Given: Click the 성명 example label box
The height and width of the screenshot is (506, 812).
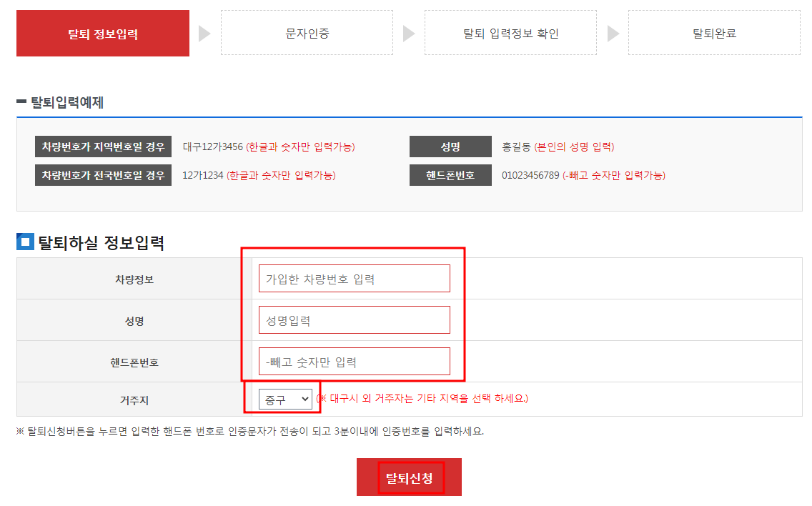Looking at the screenshot, I should 450,146.
